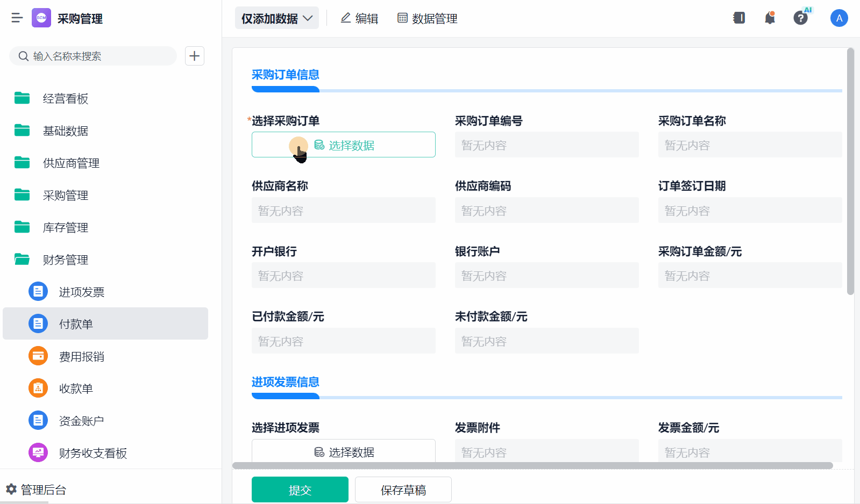Viewport: 860px width, 504px height.
Task: Click the horizontal scrollbar above 提交
Action: 532,465
